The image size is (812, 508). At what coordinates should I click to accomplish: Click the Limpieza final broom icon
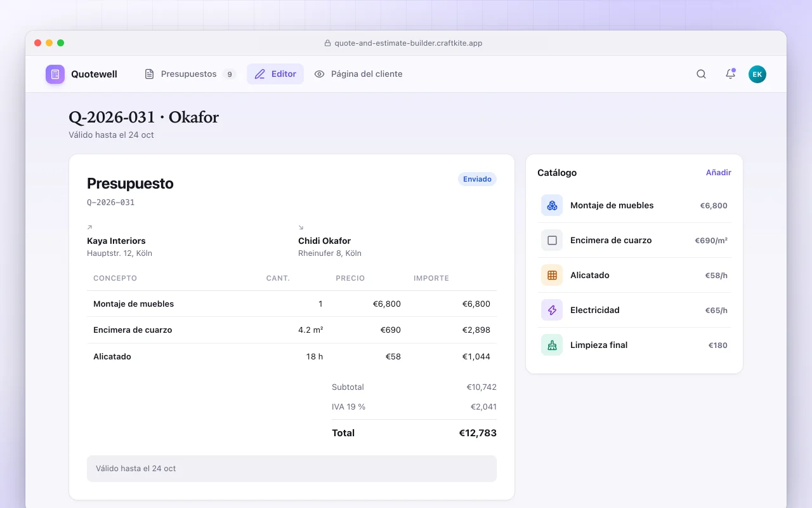[x=552, y=345]
